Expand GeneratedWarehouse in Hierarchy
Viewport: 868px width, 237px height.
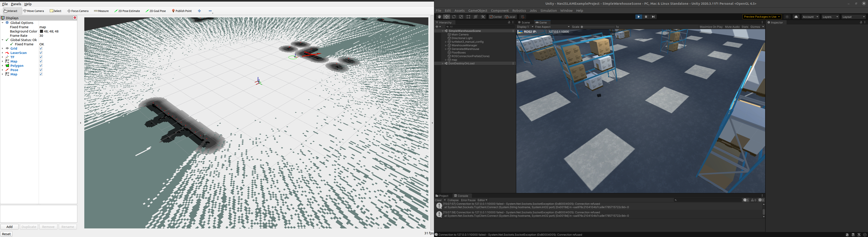(446, 49)
